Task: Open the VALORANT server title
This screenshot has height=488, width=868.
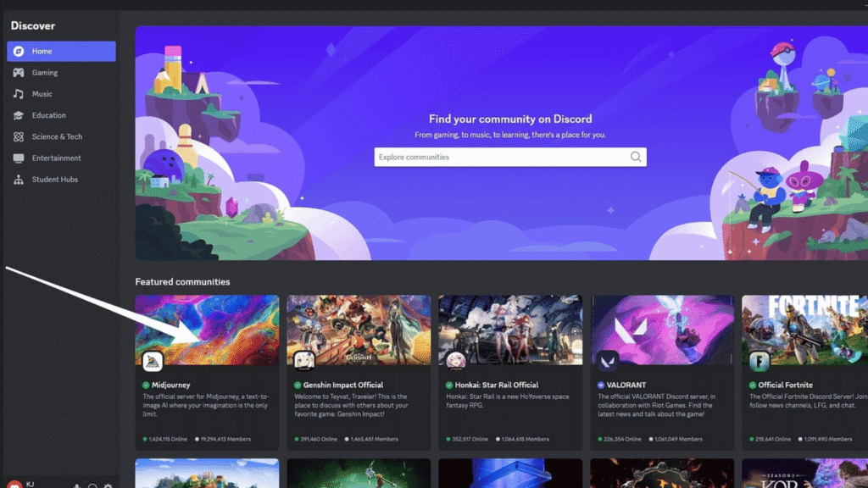Action: click(x=626, y=385)
